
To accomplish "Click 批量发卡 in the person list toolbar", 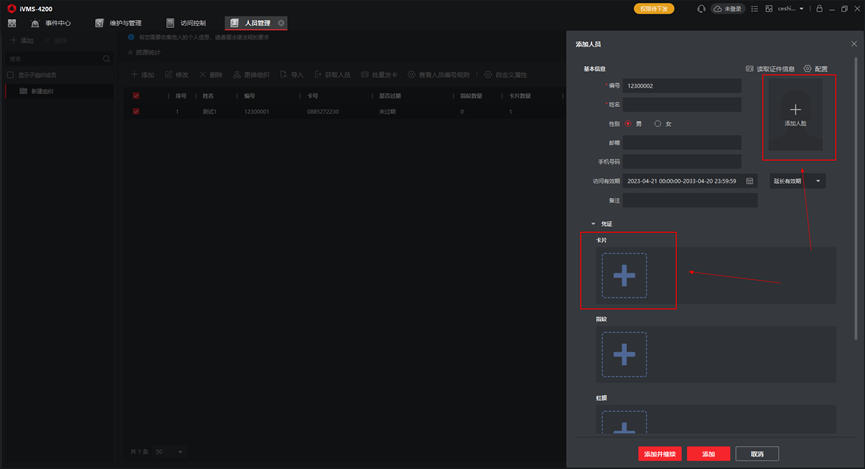I will tap(379, 75).
